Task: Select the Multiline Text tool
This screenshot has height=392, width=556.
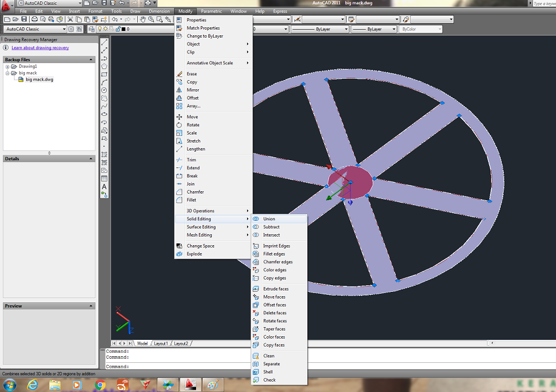Action: tap(104, 186)
